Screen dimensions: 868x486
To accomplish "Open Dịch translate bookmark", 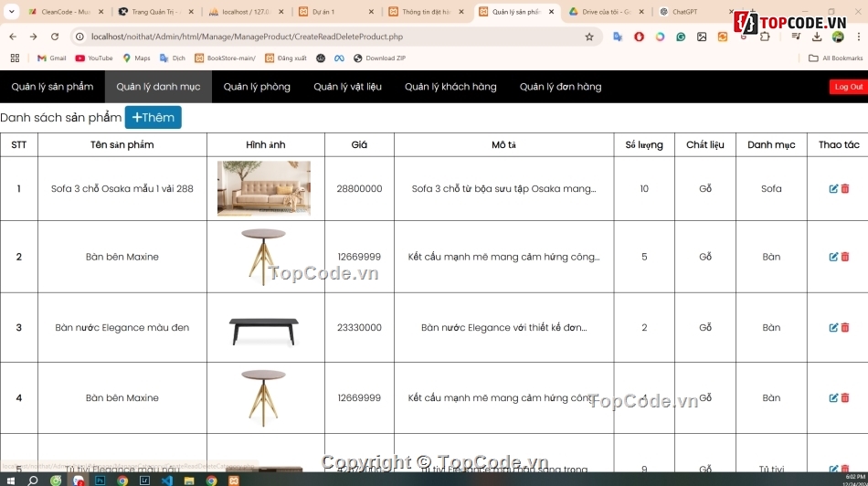I will 173,58.
